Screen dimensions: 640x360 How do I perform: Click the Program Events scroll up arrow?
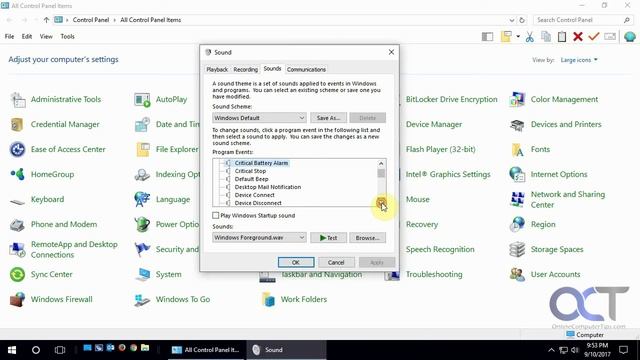coord(381,163)
